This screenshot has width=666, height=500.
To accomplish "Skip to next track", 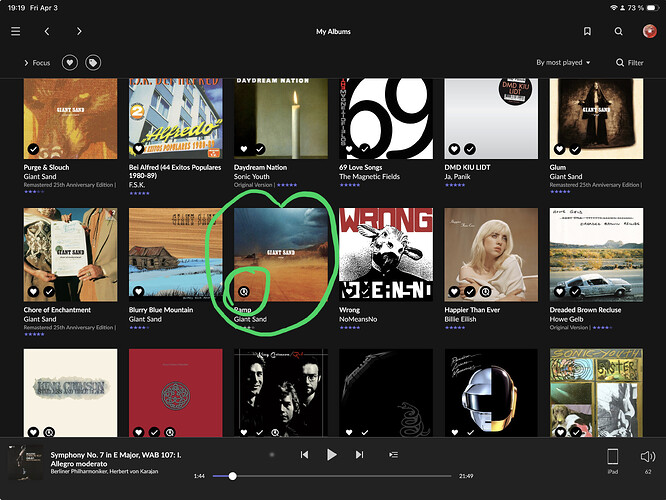I will (x=359, y=455).
